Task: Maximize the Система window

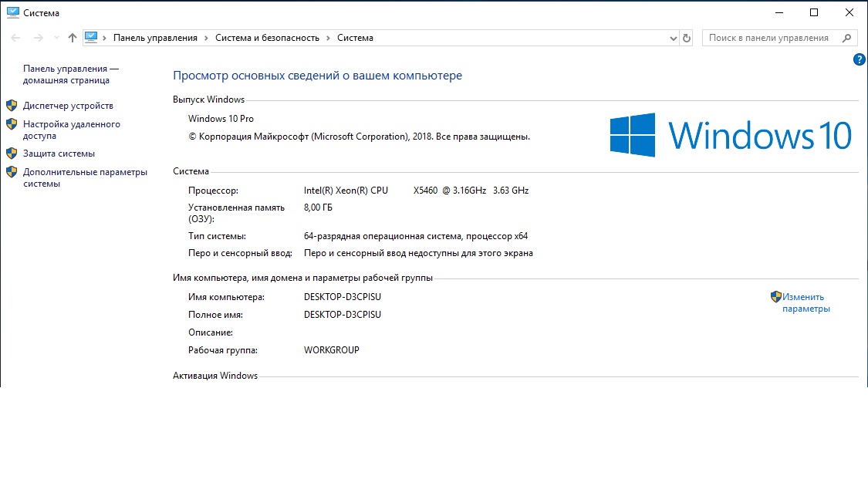Action: click(x=814, y=13)
